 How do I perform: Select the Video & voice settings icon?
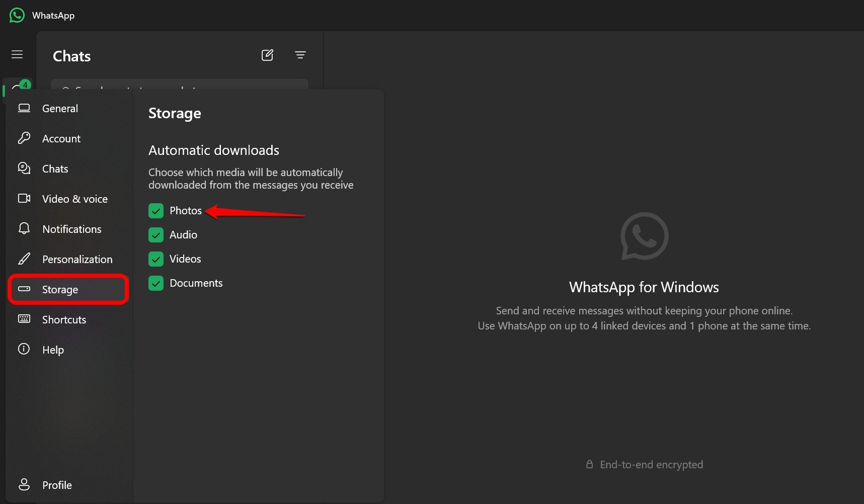[24, 199]
